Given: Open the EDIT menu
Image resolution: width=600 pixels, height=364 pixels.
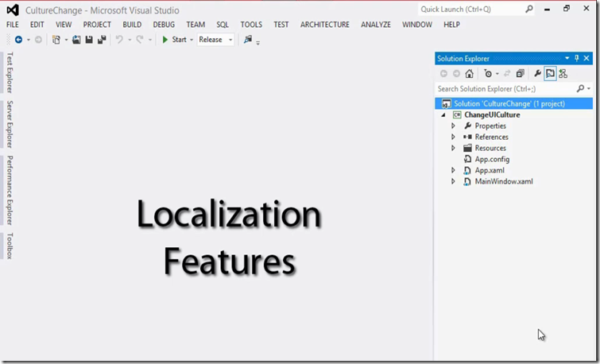Looking at the screenshot, I should [x=37, y=25].
